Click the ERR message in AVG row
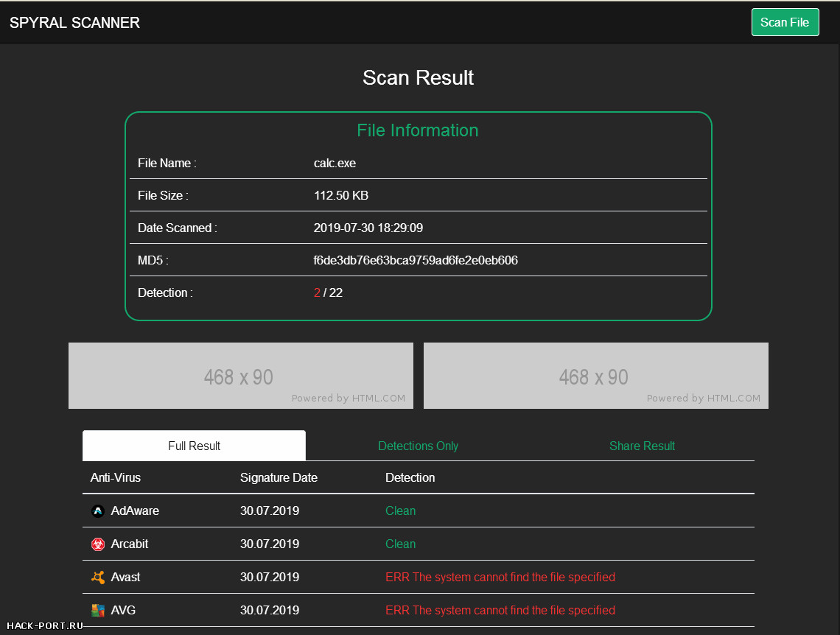 tap(500, 611)
